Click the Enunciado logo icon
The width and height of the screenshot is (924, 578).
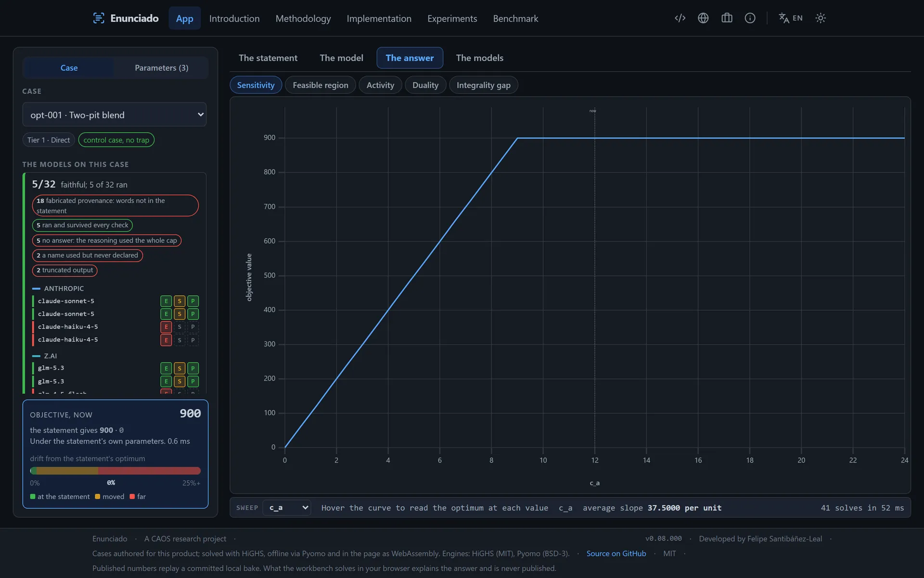tap(99, 18)
